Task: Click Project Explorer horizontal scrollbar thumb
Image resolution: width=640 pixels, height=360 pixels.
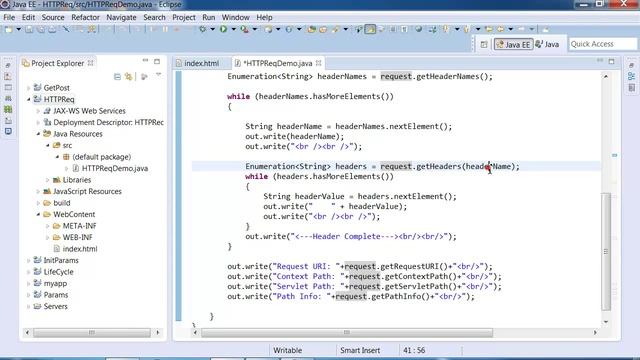Action: click(x=92, y=333)
